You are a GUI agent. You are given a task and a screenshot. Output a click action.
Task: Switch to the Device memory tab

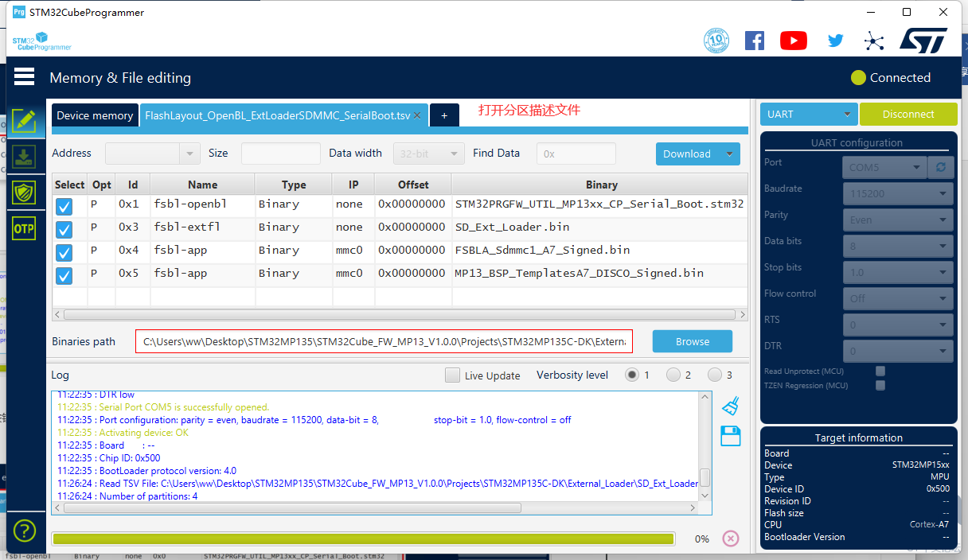95,115
